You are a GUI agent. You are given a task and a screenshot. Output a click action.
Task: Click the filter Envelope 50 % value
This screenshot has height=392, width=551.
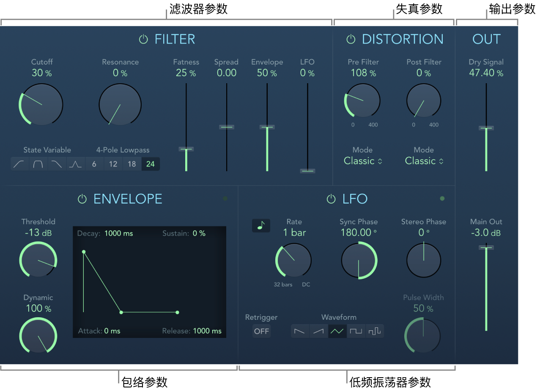267,73
